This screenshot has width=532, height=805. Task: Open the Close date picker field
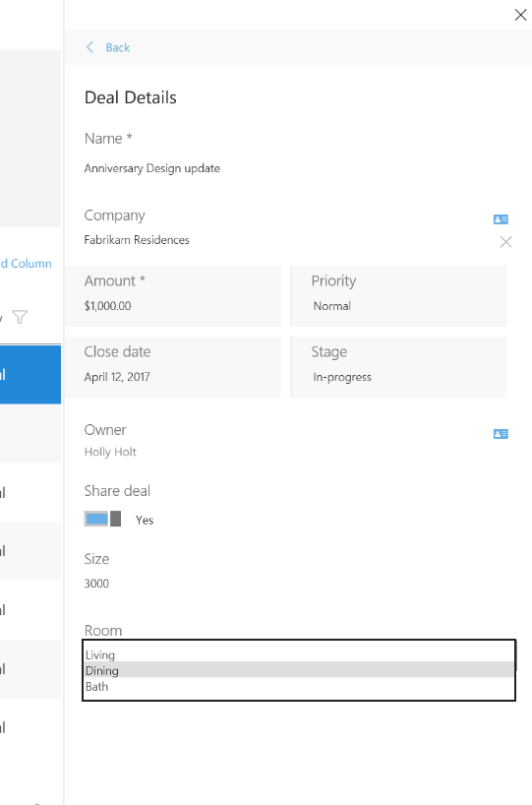[x=173, y=367]
